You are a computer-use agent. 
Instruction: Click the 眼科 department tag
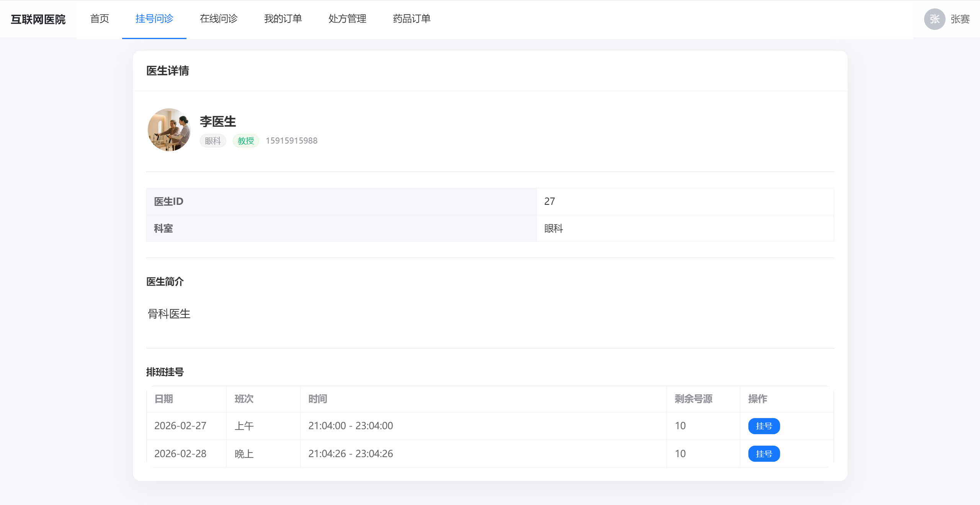(x=213, y=141)
